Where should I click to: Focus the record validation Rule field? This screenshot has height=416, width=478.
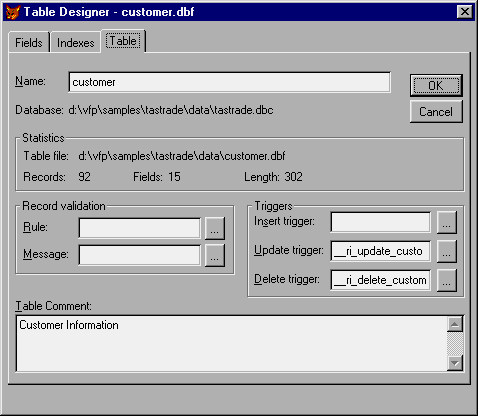coord(140,228)
